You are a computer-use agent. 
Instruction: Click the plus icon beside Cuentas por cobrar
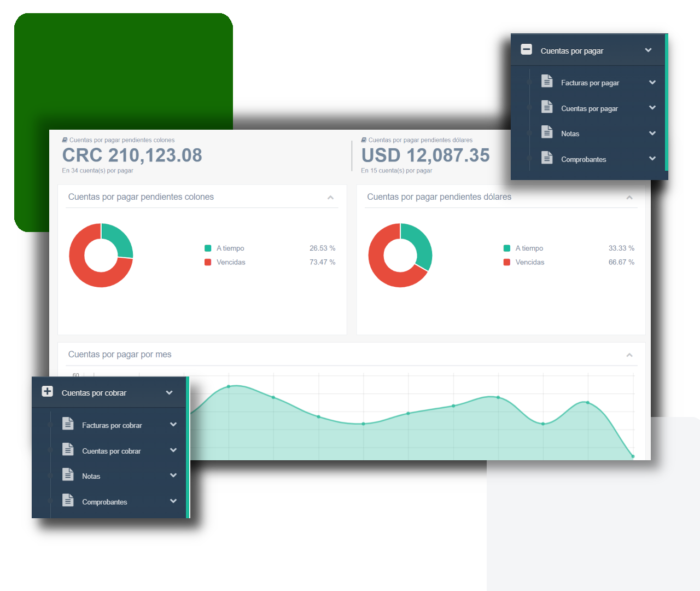point(48,391)
